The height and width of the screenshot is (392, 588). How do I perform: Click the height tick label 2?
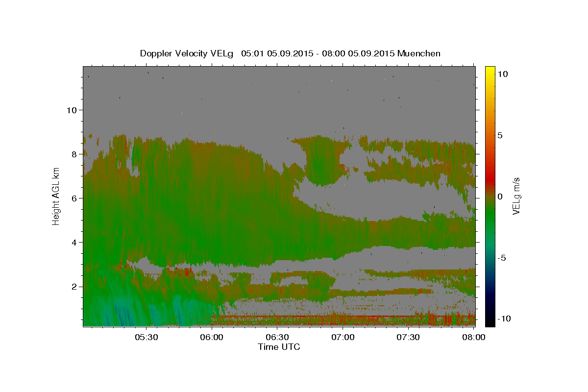tap(74, 286)
